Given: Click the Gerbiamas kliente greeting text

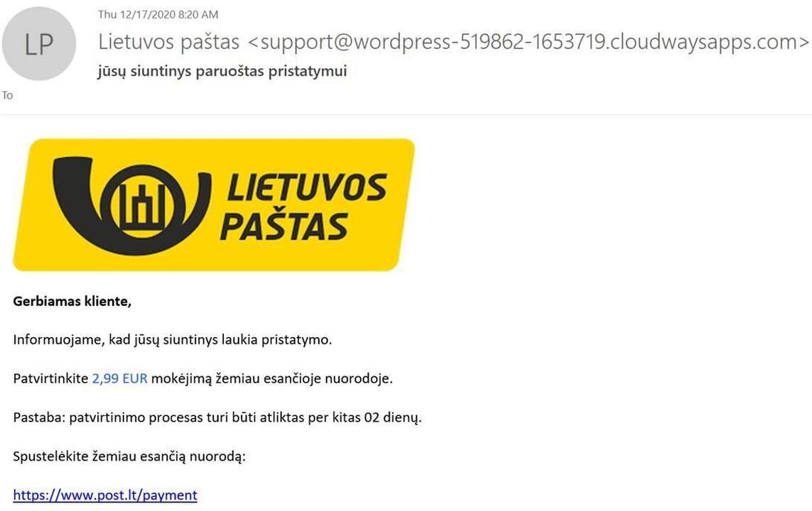Looking at the screenshot, I should tap(72, 301).
